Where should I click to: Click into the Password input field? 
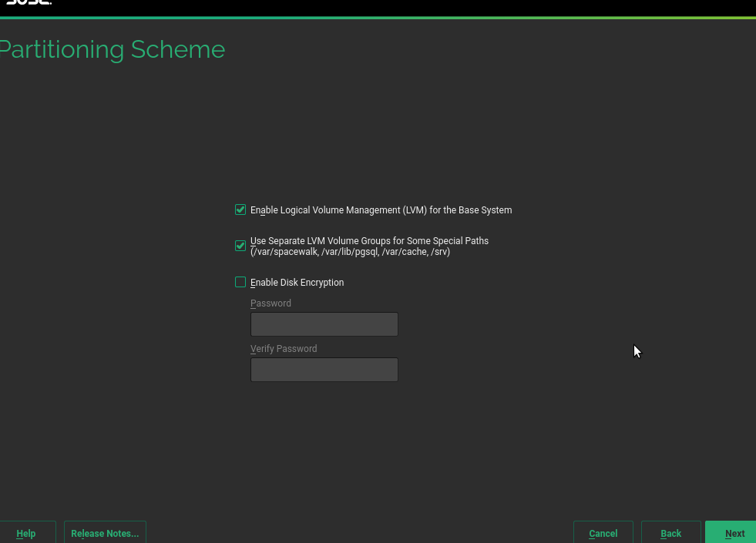pyautogui.click(x=324, y=324)
